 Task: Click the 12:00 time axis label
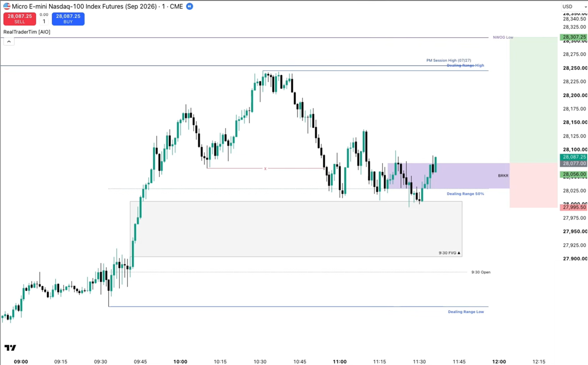pos(499,361)
